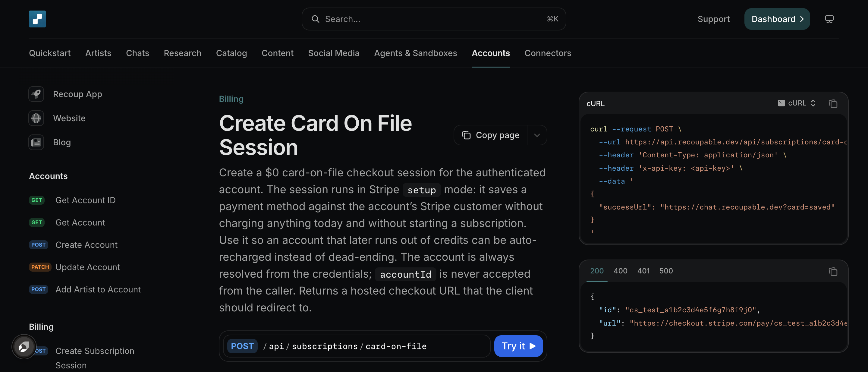Click the 'accountId' inline code
The width and height of the screenshot is (868, 372).
[x=405, y=274]
